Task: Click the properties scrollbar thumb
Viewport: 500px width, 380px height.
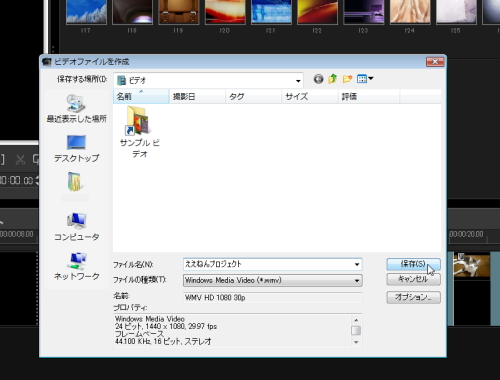Action: [x=356, y=331]
